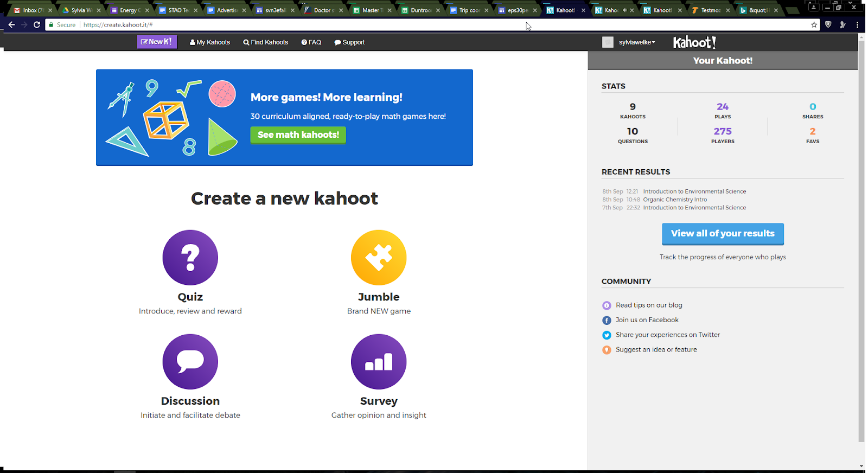Click the browser forward arrow
This screenshot has width=868, height=473.
click(24, 25)
